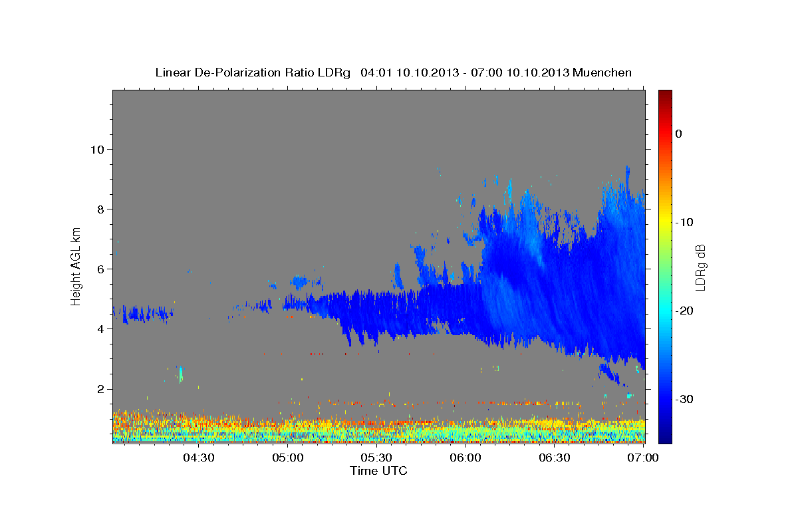This screenshot has width=798, height=532.
Task: Pick the dark red top of the colorbar
Action: tap(665, 94)
